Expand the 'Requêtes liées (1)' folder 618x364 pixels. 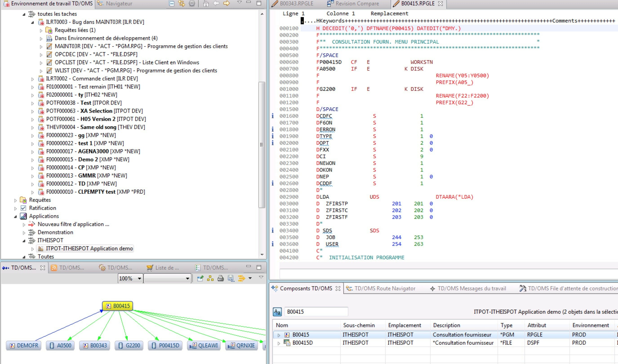click(x=41, y=30)
